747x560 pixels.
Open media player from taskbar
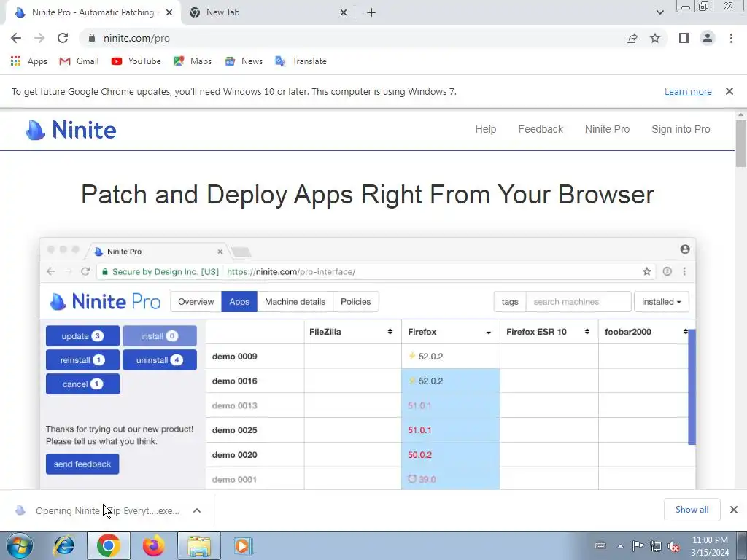point(242,545)
